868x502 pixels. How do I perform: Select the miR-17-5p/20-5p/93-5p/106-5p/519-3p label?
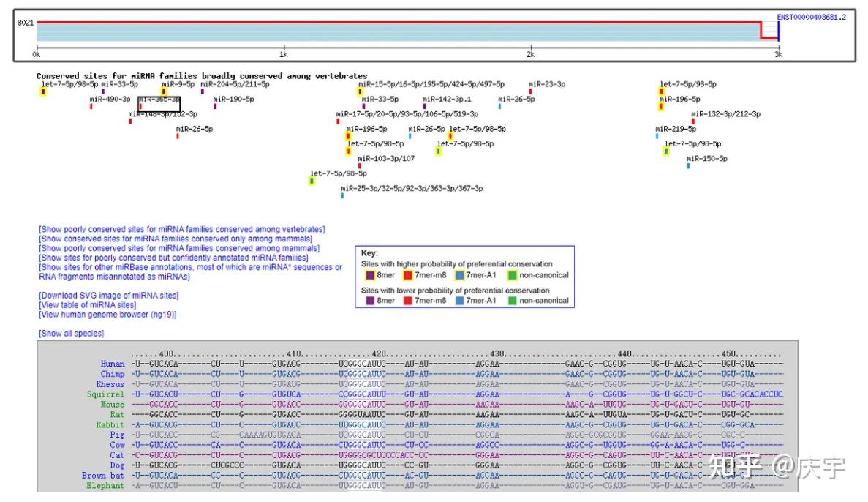[407, 114]
